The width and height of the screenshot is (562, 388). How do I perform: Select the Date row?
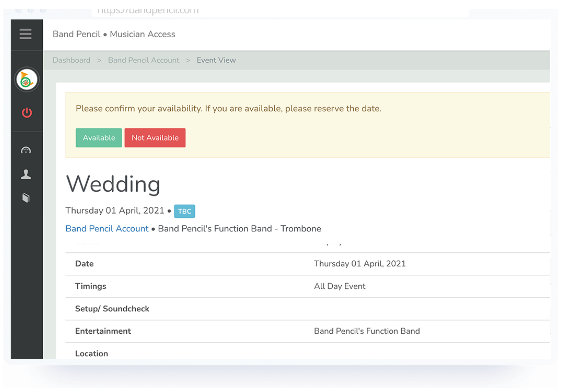pyautogui.click(x=308, y=264)
